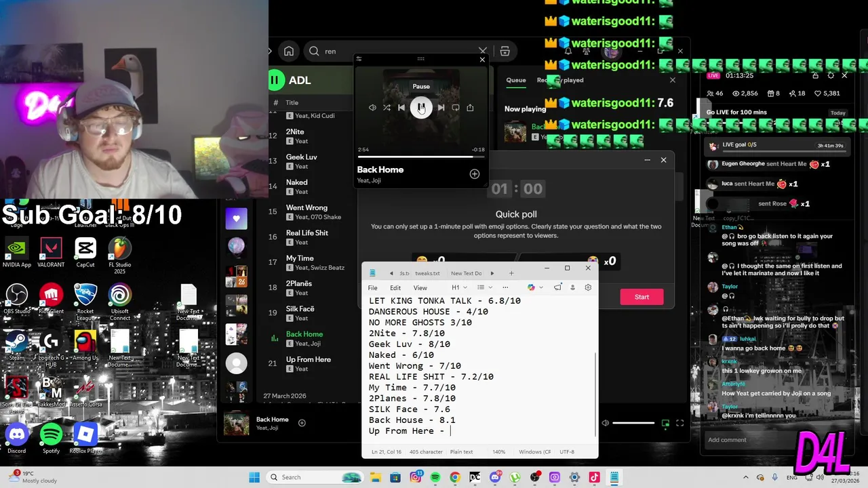Skip to next track in mini player
This screenshot has width=868, height=488.
441,108
